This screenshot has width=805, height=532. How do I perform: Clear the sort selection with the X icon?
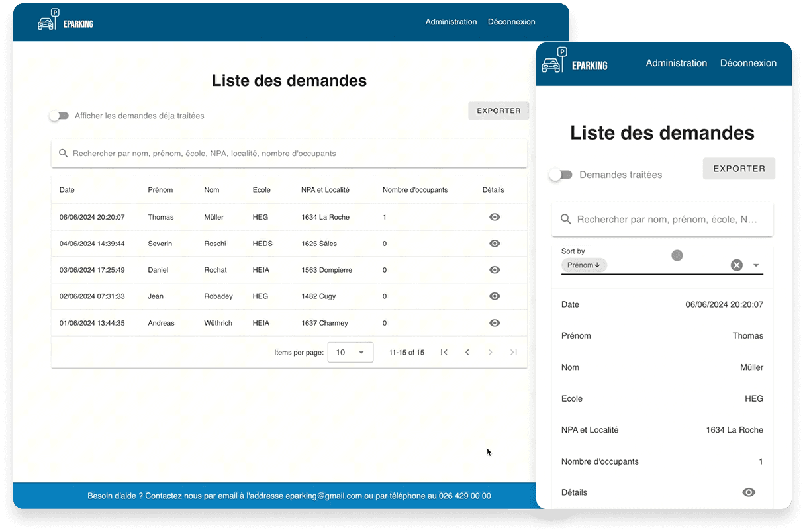pyautogui.click(x=736, y=265)
